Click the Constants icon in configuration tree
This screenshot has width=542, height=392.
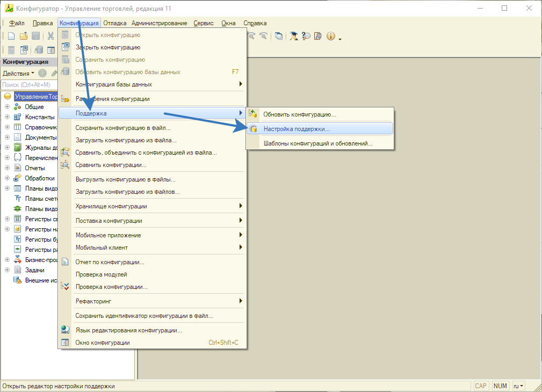(x=17, y=117)
